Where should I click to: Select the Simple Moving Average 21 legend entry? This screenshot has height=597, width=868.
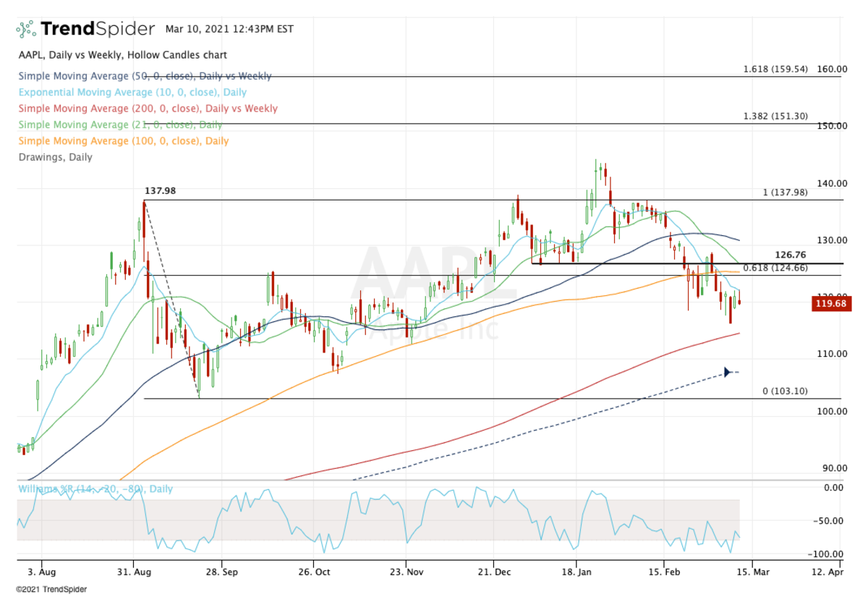point(120,124)
